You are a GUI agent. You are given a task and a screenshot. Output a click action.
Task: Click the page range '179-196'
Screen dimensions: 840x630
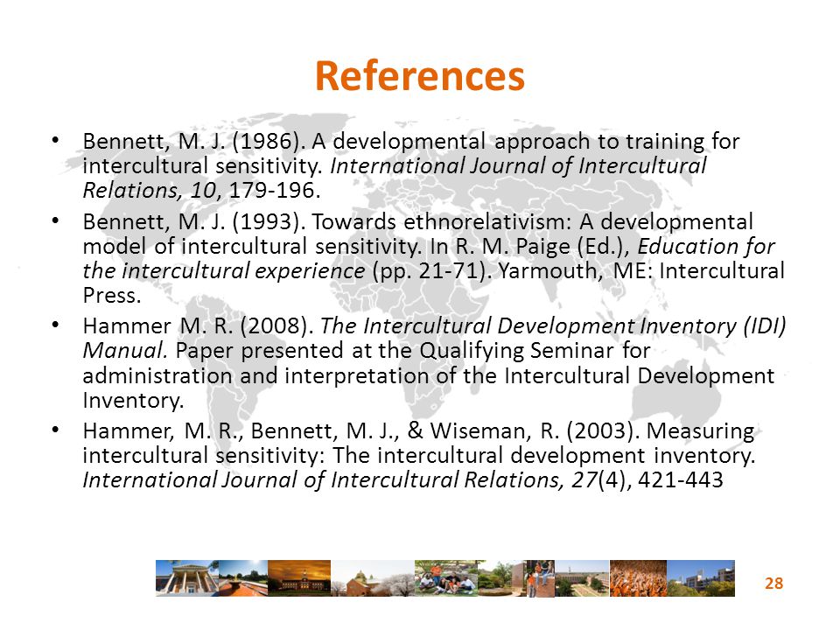pos(274,190)
